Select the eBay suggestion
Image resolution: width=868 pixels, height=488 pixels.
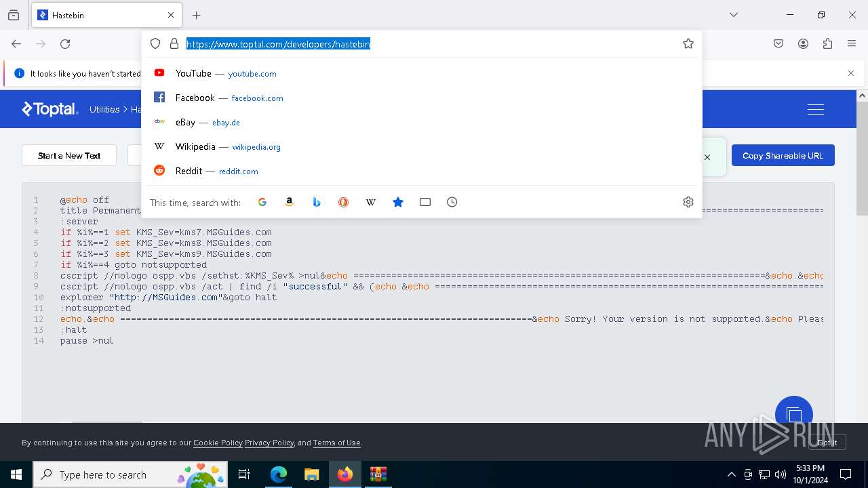click(422, 122)
